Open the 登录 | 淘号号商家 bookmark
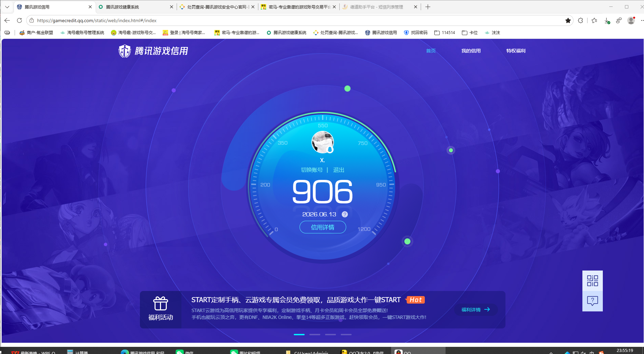The height and width of the screenshot is (354, 644). click(184, 33)
